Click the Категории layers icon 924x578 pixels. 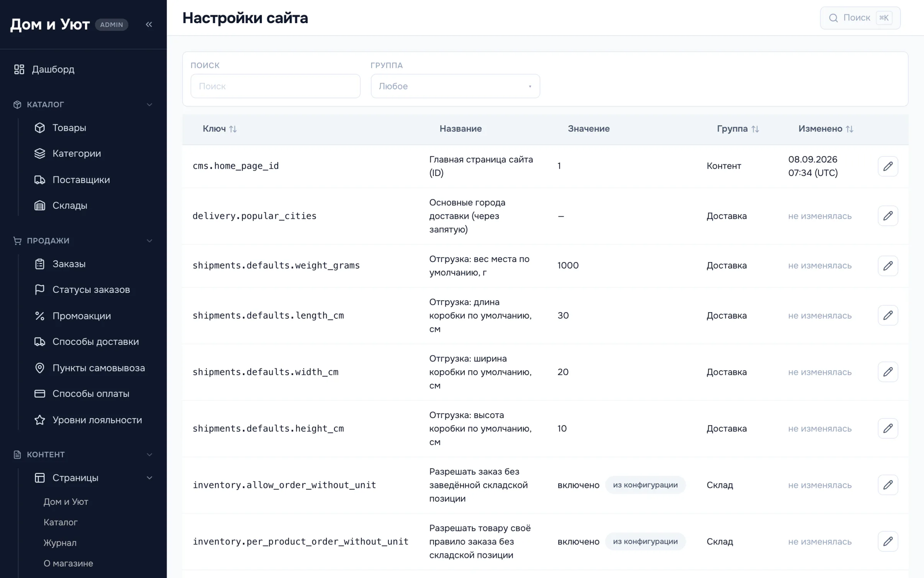[x=40, y=153]
